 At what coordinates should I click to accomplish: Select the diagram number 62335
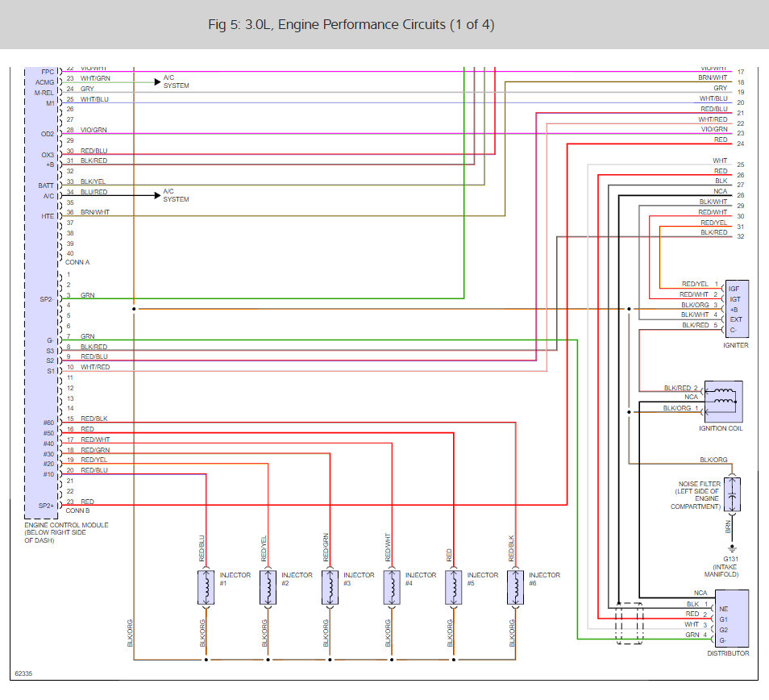[x=25, y=673]
